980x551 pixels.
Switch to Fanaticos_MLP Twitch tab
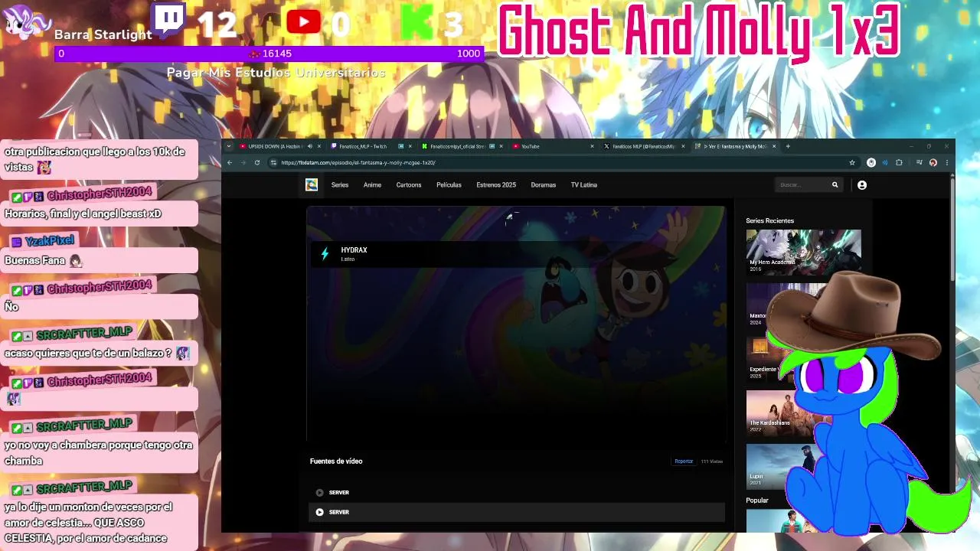pyautogui.click(x=363, y=146)
